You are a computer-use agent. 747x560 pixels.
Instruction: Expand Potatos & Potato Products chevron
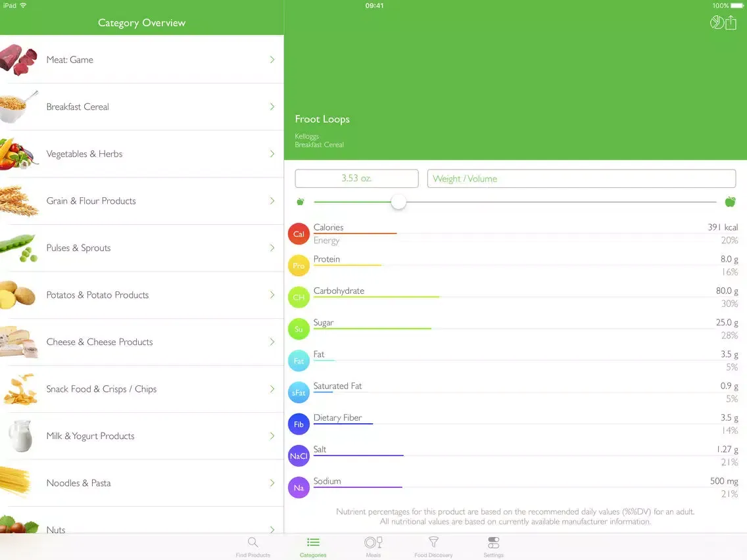coord(272,294)
